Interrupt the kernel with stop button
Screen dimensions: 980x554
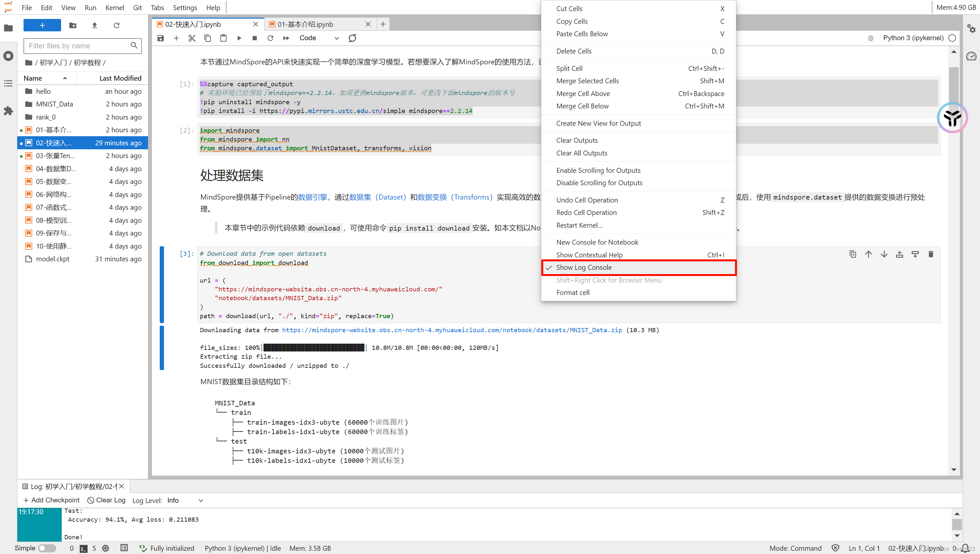[x=254, y=38]
